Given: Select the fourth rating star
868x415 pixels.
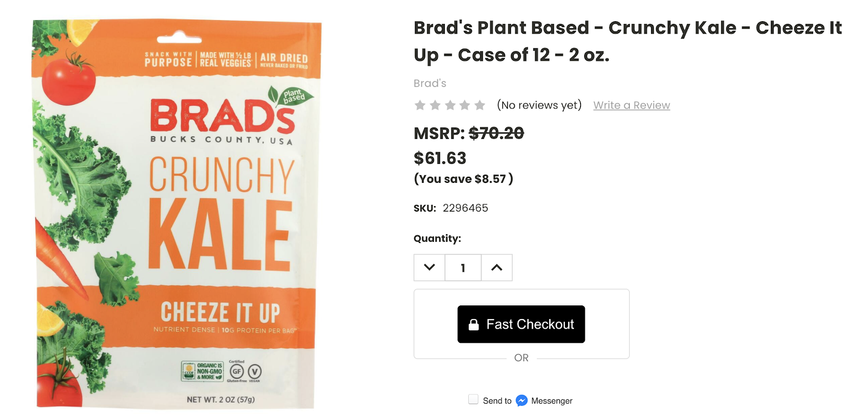Looking at the screenshot, I should [x=465, y=105].
